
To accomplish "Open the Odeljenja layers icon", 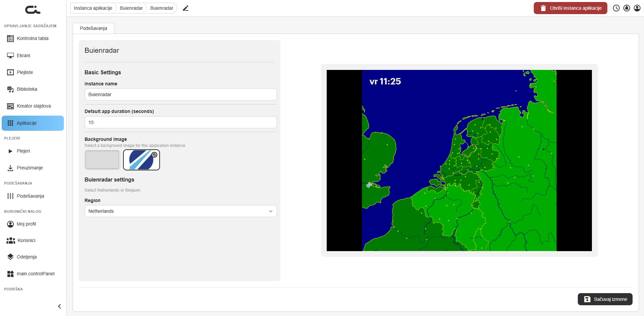I will [10, 257].
